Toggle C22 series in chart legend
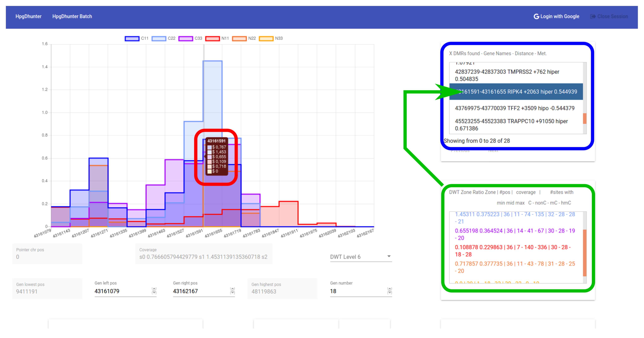Screen dimensions: 644x338 (159, 38)
